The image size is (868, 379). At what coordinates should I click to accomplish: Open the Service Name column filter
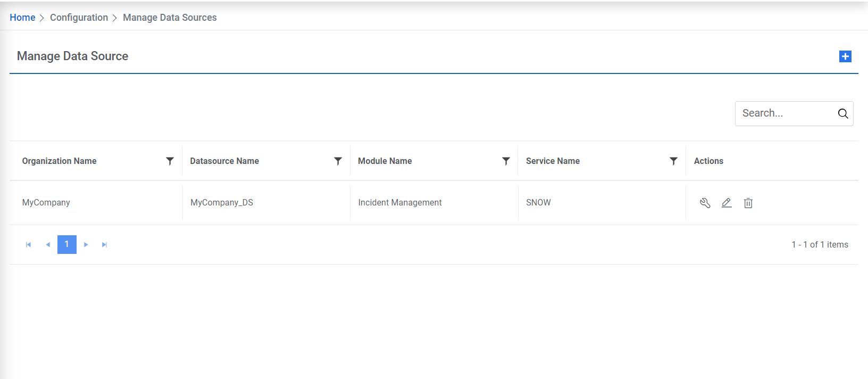coord(673,161)
